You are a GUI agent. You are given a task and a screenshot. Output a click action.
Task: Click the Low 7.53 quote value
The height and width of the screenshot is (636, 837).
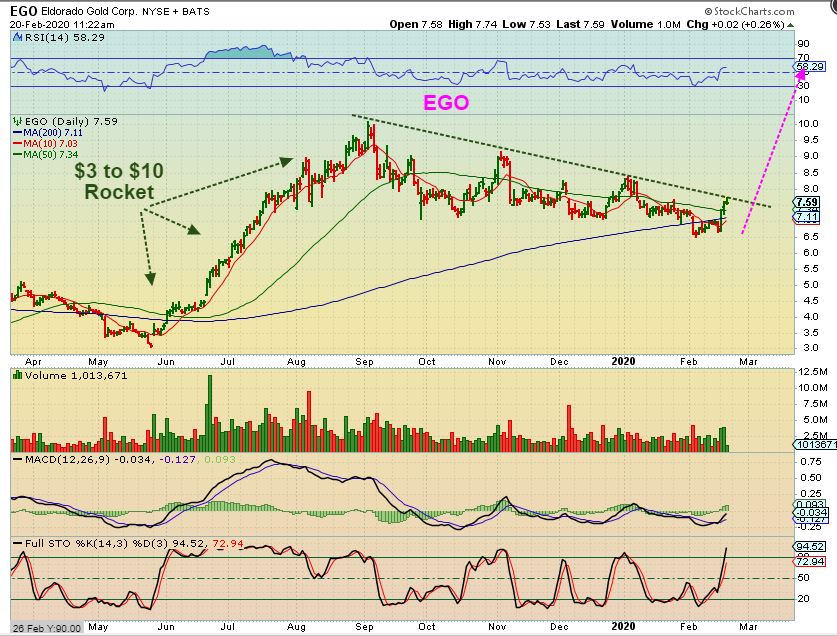coord(526,25)
